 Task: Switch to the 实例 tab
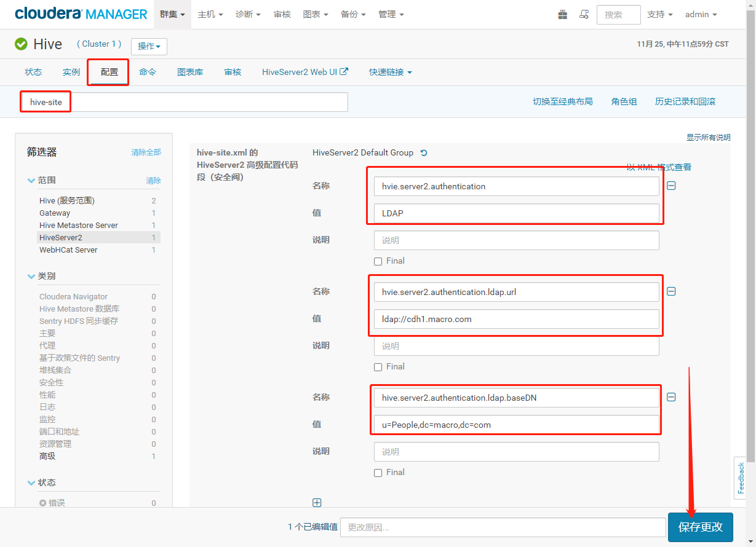tap(71, 72)
